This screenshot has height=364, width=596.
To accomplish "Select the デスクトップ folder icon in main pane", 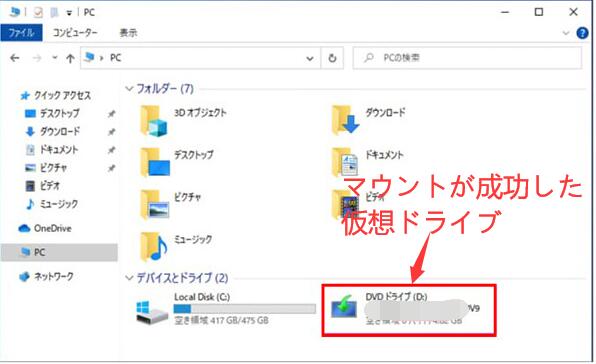I will (154, 163).
